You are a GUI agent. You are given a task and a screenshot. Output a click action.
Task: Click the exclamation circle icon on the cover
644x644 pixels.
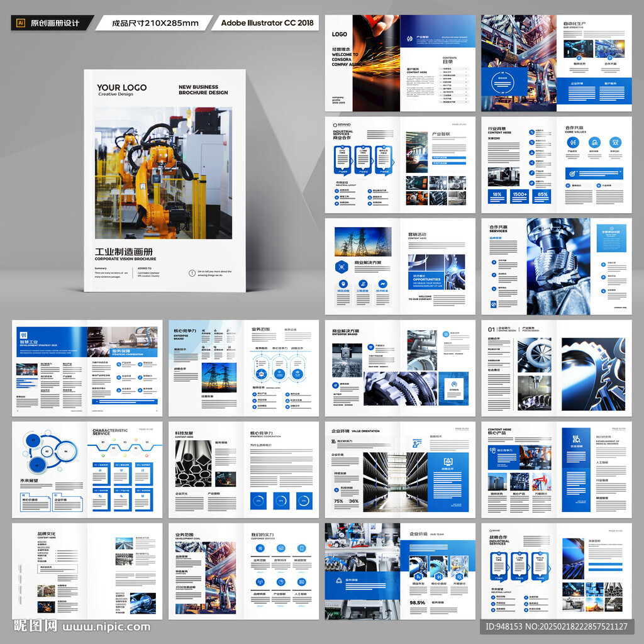coord(192,273)
